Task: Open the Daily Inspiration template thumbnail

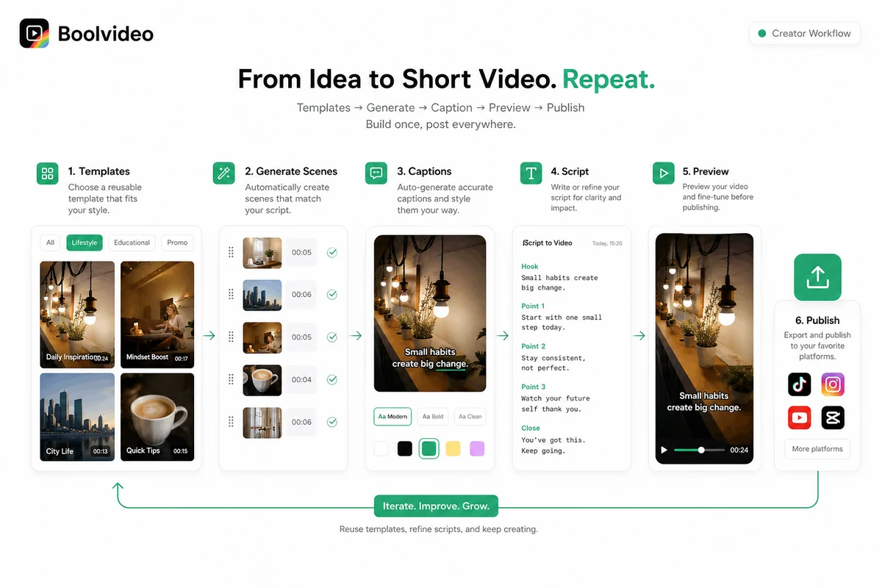Action: point(77,315)
